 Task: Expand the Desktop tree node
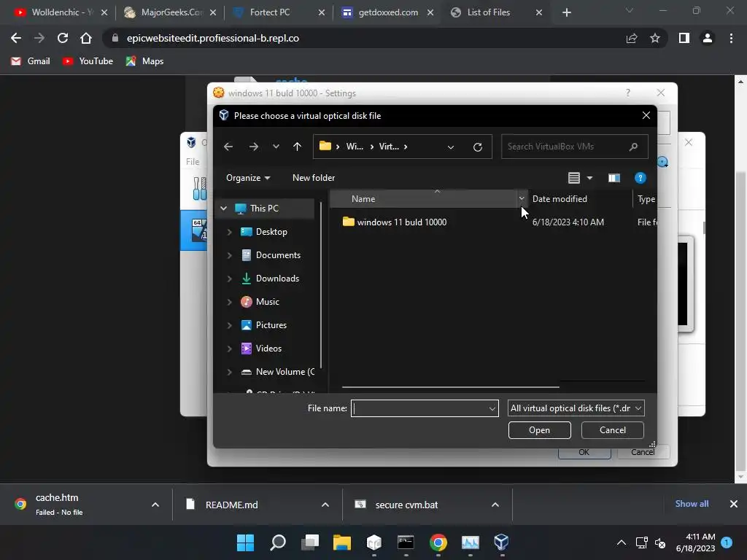(x=229, y=232)
